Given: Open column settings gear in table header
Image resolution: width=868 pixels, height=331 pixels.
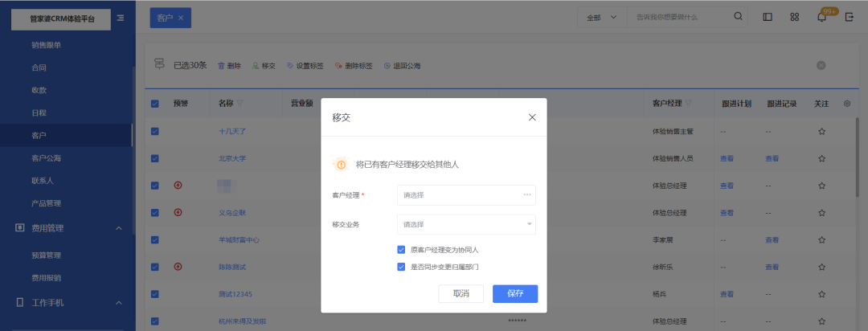Looking at the screenshot, I should pyautogui.click(x=846, y=104).
